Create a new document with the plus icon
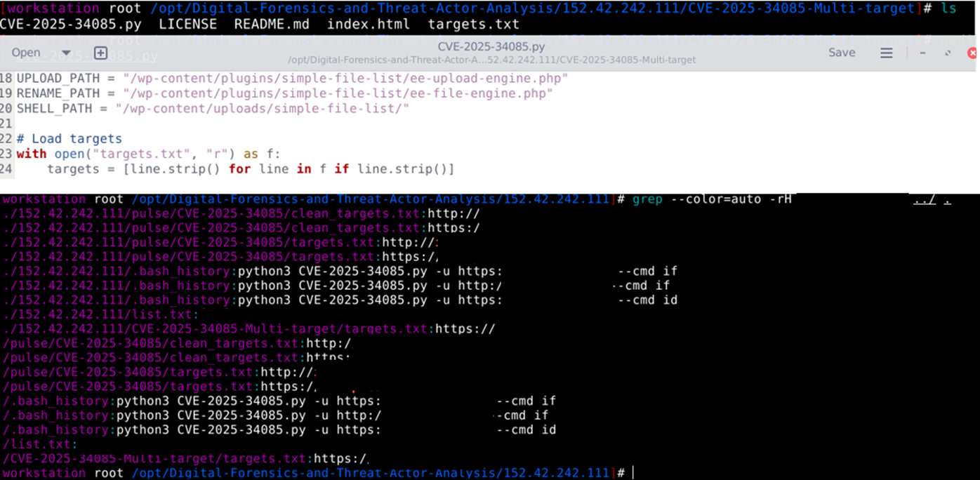 point(100,53)
